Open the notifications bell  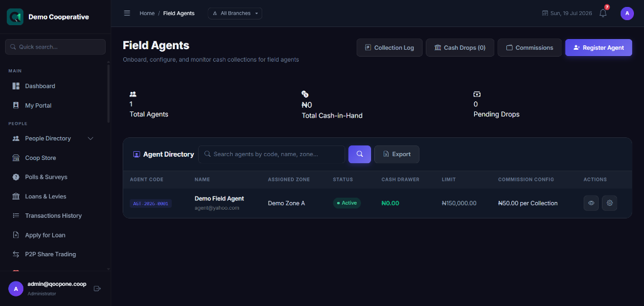tap(603, 13)
